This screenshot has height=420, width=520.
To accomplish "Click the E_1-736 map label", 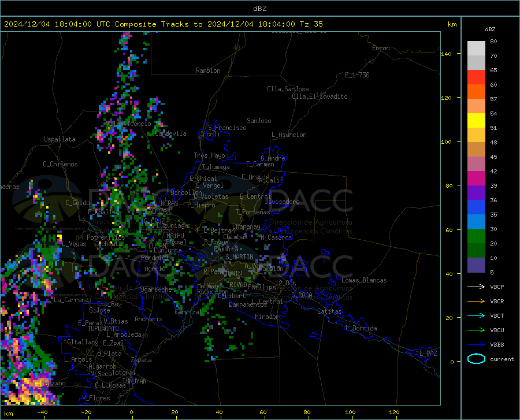I will 357,75.
